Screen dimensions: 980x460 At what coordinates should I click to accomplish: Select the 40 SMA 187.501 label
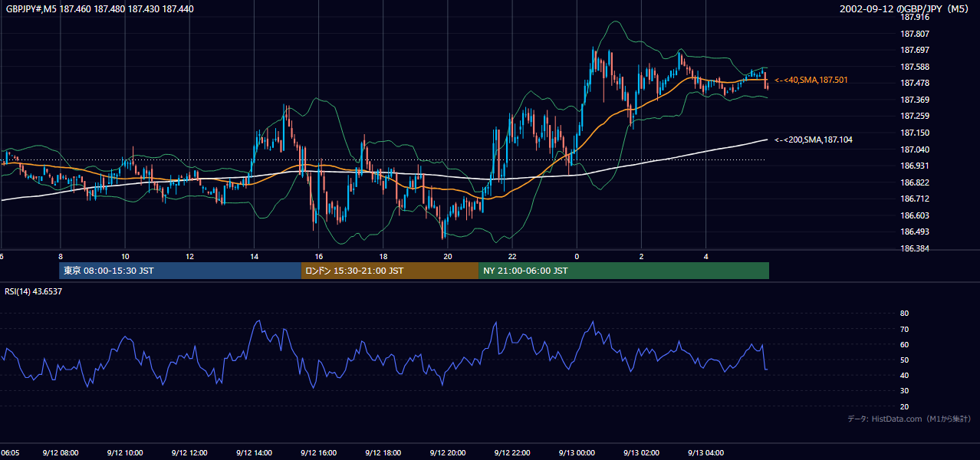pyautogui.click(x=811, y=80)
